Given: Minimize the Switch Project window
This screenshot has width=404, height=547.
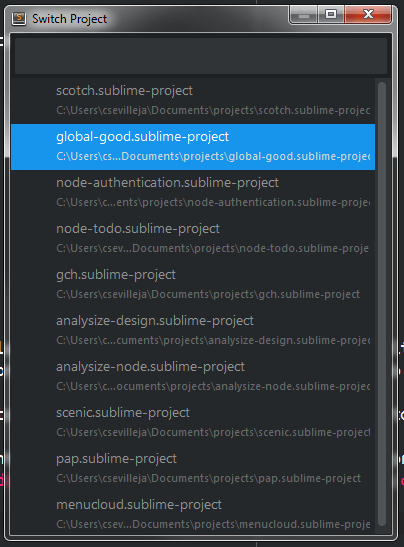Looking at the screenshot, I should (x=304, y=15).
